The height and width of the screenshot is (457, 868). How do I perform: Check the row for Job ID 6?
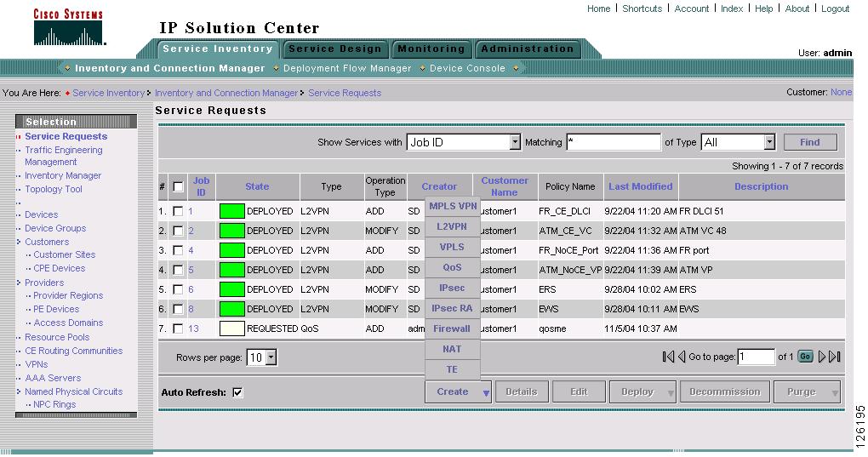(x=178, y=289)
